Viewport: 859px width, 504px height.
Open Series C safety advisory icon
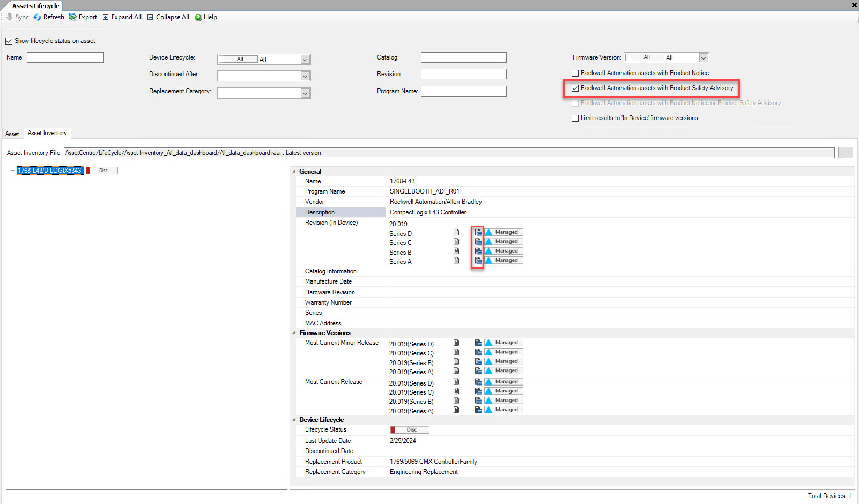click(478, 242)
